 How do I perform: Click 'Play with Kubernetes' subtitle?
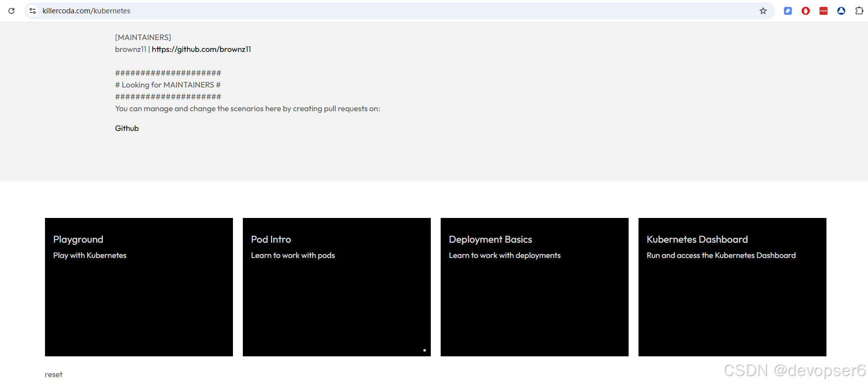pos(90,256)
